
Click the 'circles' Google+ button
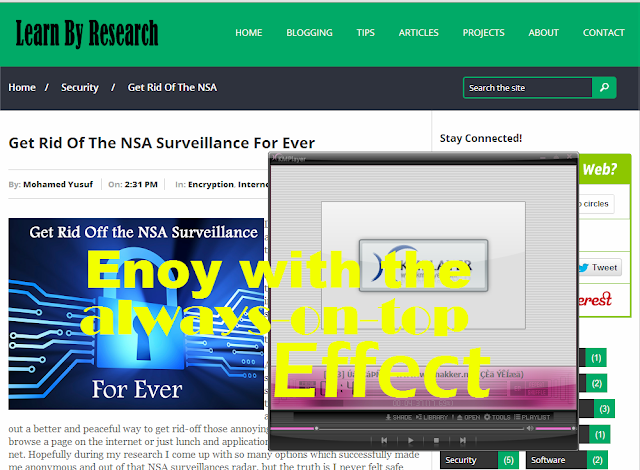click(596, 204)
